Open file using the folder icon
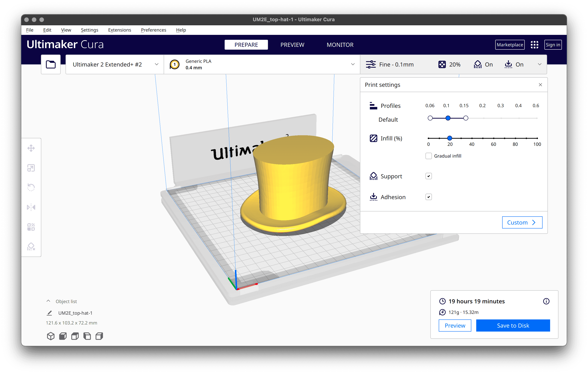 pyautogui.click(x=51, y=64)
